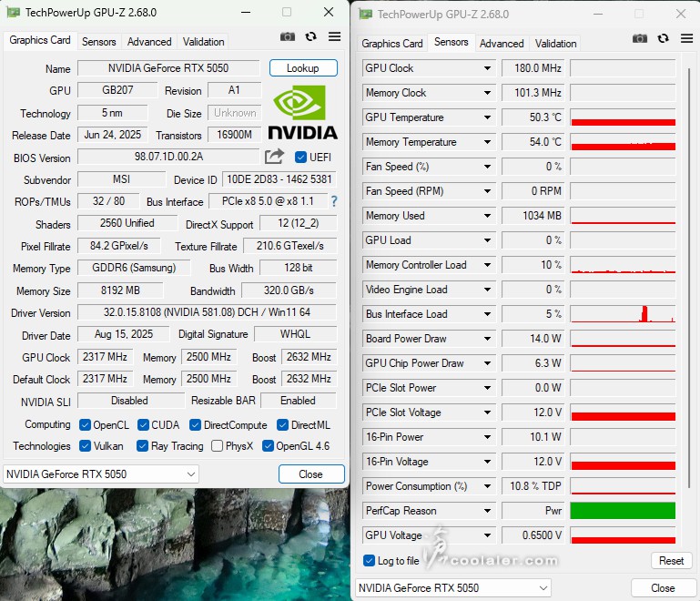Uncheck the Log to file checkbox
This screenshot has height=601, width=700.
(370, 561)
